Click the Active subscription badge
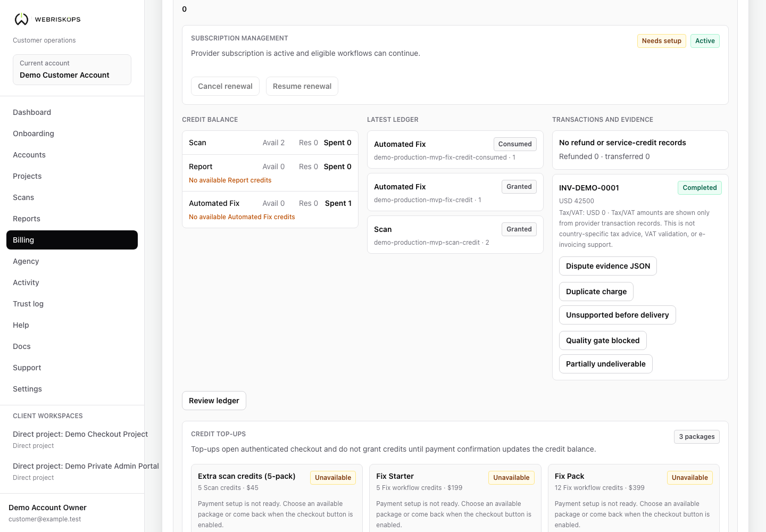Image resolution: width=766 pixels, height=532 pixels. coord(705,41)
